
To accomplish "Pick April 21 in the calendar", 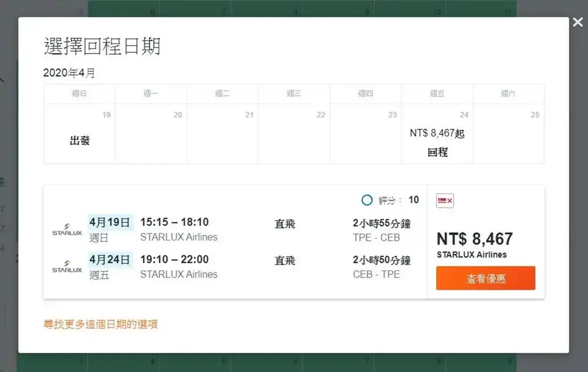I will 223,133.
